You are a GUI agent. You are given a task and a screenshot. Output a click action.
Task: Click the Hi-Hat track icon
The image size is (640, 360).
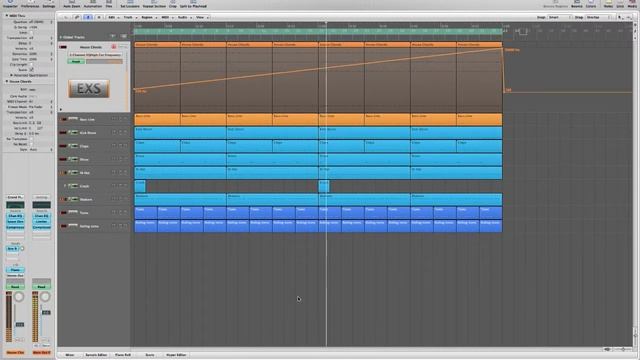point(73,173)
